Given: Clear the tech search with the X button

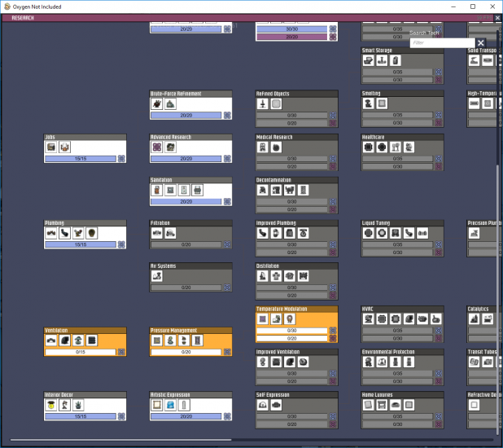Looking at the screenshot, I should pos(480,42).
